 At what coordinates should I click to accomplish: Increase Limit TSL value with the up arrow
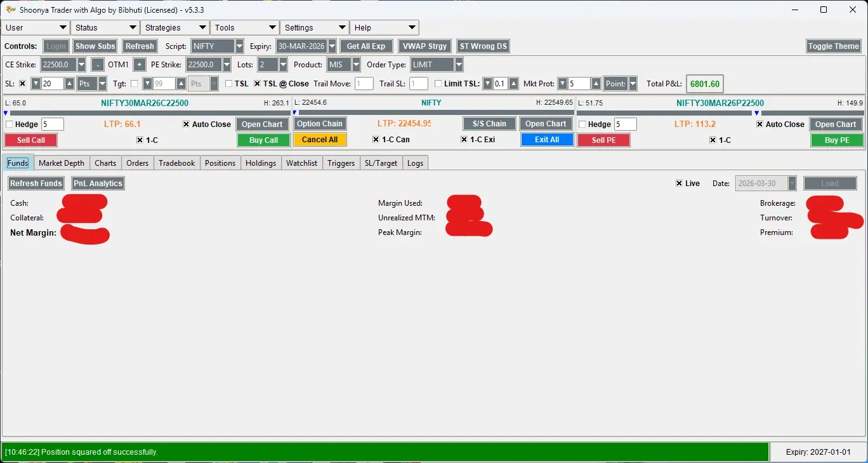pos(514,84)
